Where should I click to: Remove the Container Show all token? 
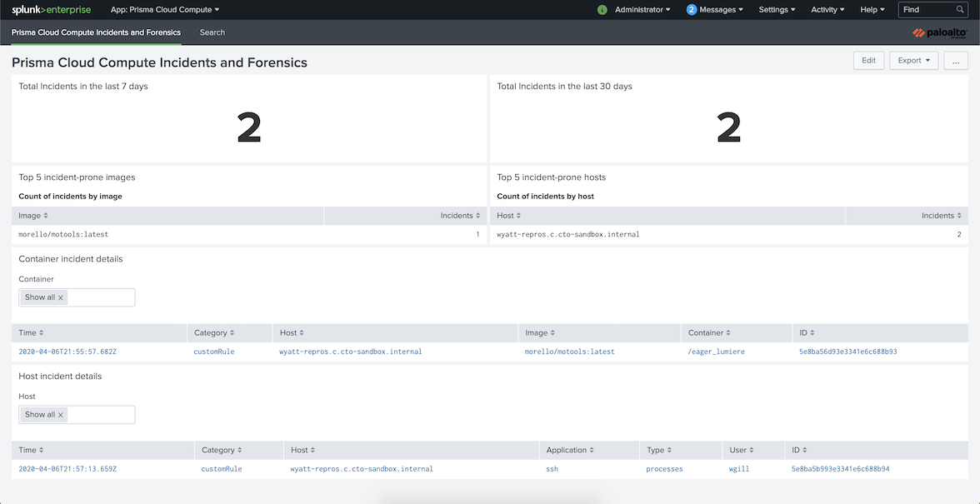pos(61,298)
